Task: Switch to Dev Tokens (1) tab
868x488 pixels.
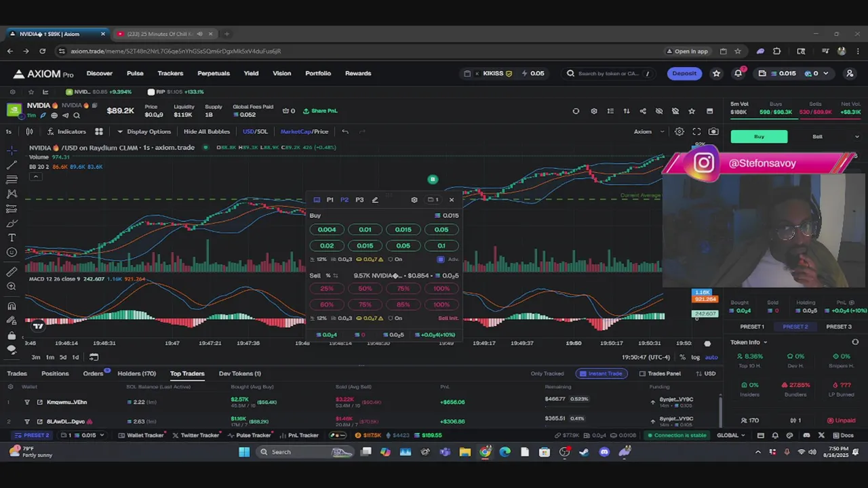Action: coord(239,373)
